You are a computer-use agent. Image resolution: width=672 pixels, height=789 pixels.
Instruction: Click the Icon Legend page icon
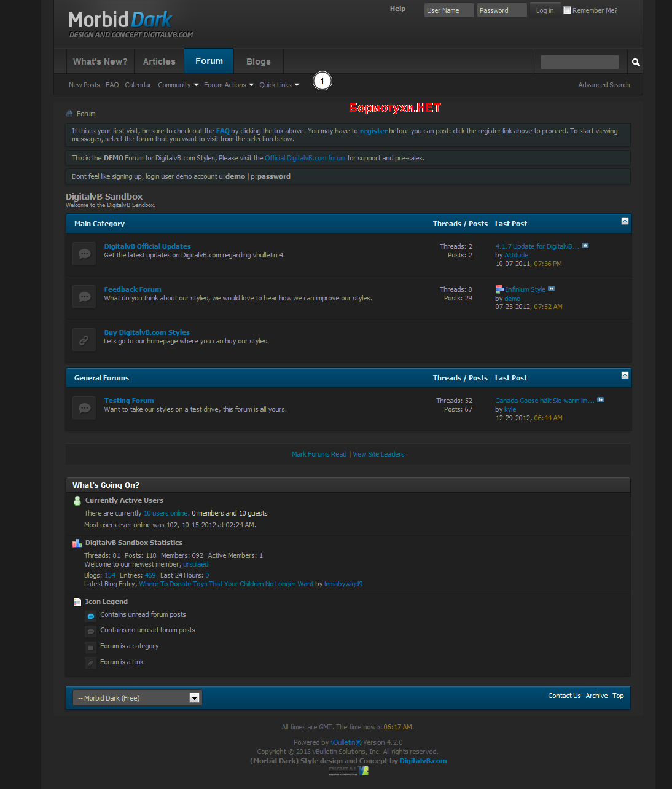point(77,602)
